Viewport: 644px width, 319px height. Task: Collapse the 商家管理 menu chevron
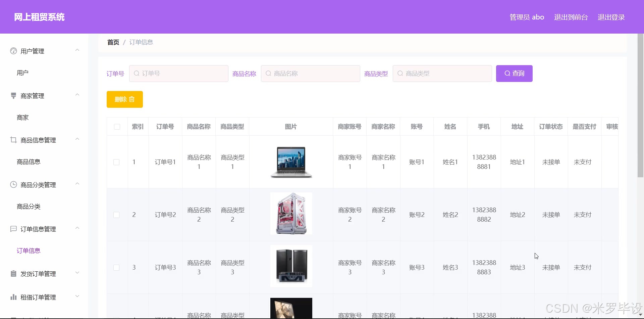pos(77,95)
